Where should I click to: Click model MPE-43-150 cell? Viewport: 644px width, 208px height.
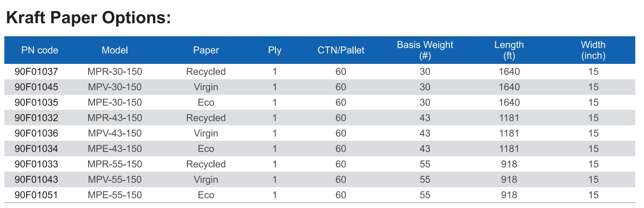coord(115,149)
